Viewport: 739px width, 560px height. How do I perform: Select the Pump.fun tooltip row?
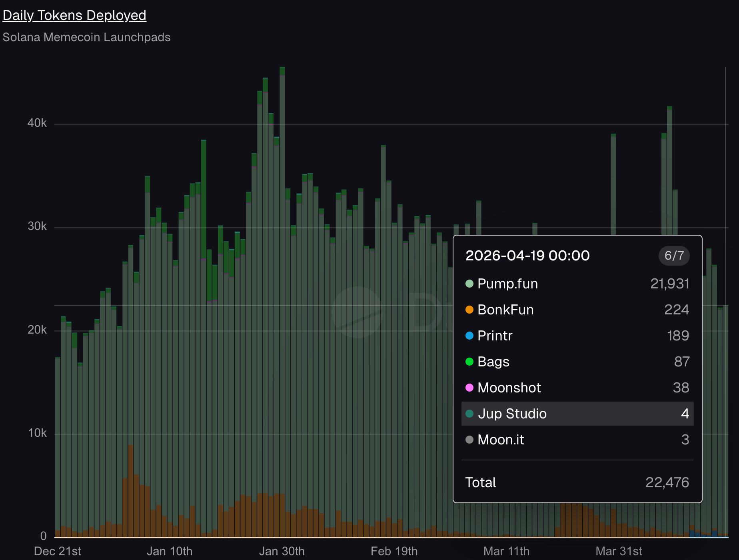[577, 284]
